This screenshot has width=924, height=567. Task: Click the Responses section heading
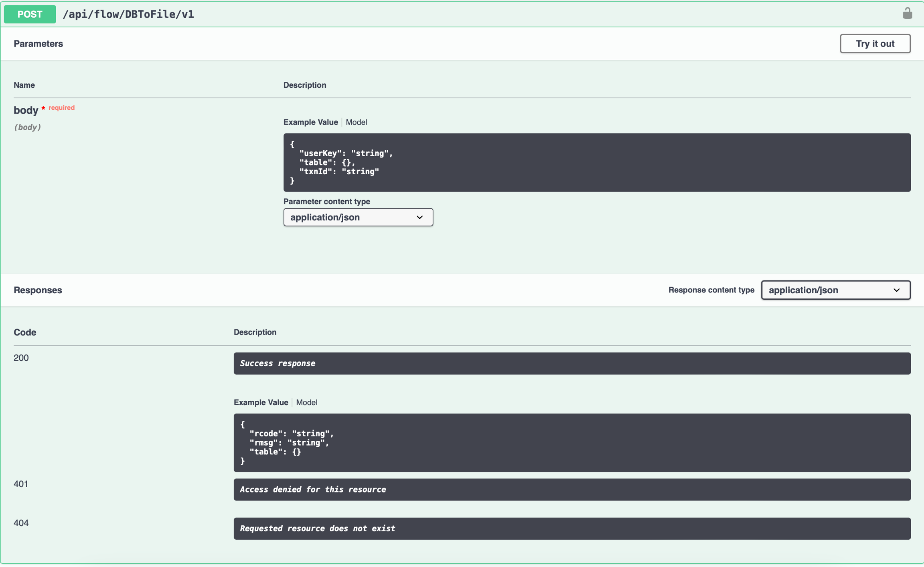click(x=38, y=290)
